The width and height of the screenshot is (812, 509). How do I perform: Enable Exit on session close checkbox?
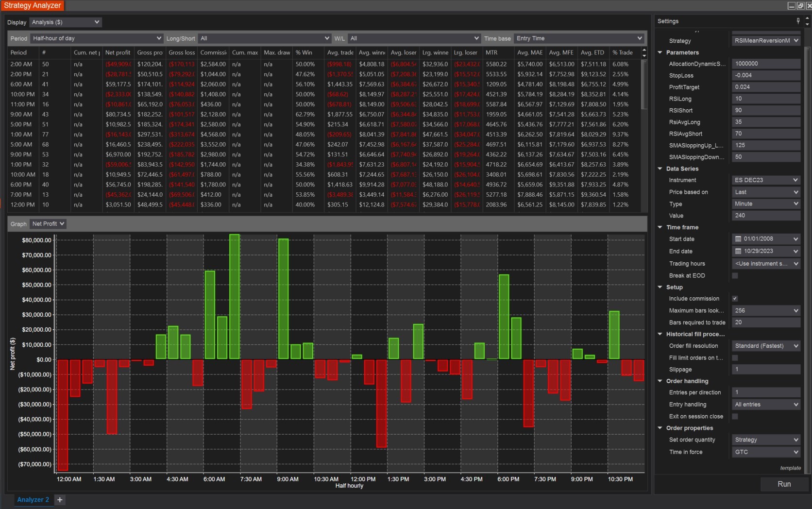tap(735, 416)
